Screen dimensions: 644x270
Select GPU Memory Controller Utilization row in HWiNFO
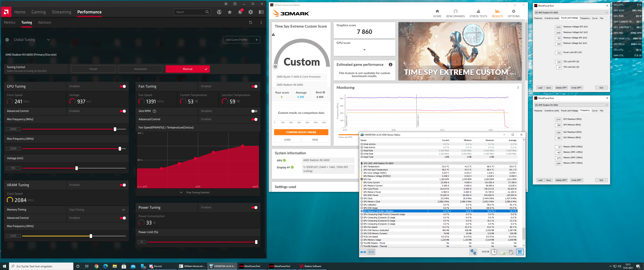click(439, 211)
